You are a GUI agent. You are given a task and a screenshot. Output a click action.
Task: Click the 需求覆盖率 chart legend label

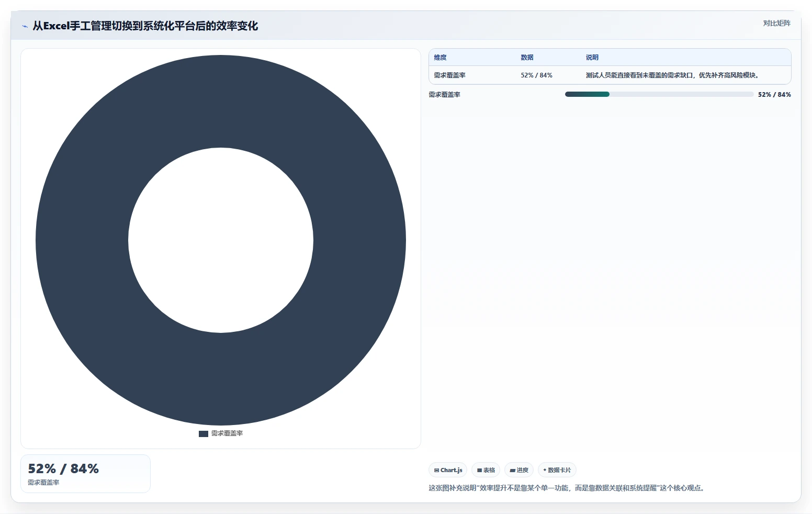click(x=227, y=433)
